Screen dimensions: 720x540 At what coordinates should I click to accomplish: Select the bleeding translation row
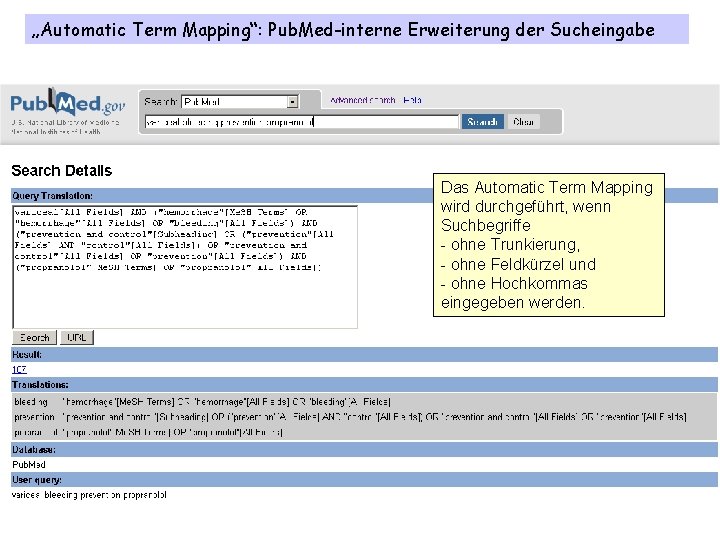[x=202, y=402]
